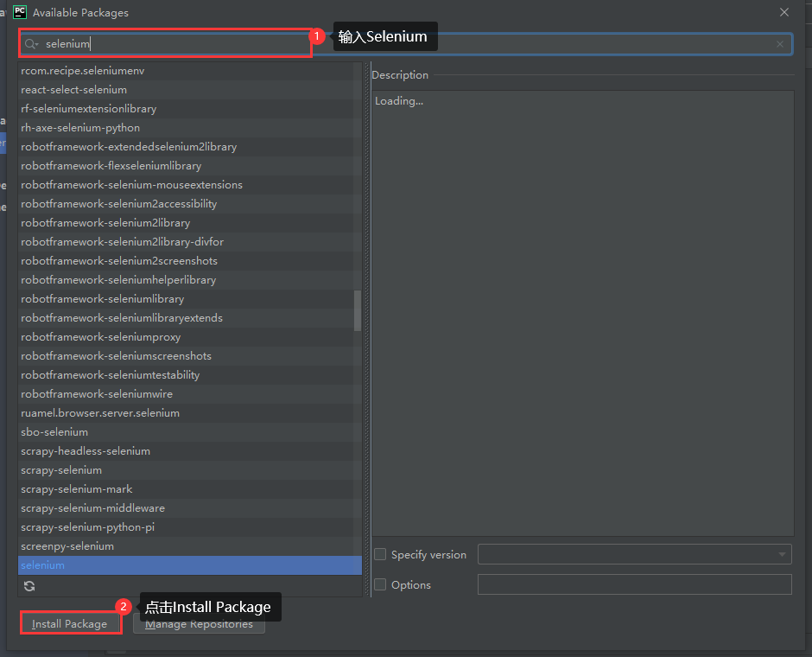
Task: Select ruamel.browser.server.selenium
Action: tap(189, 413)
